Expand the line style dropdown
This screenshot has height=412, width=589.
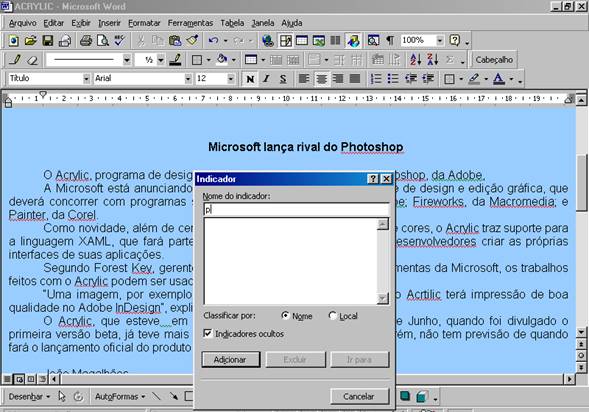pos(127,60)
